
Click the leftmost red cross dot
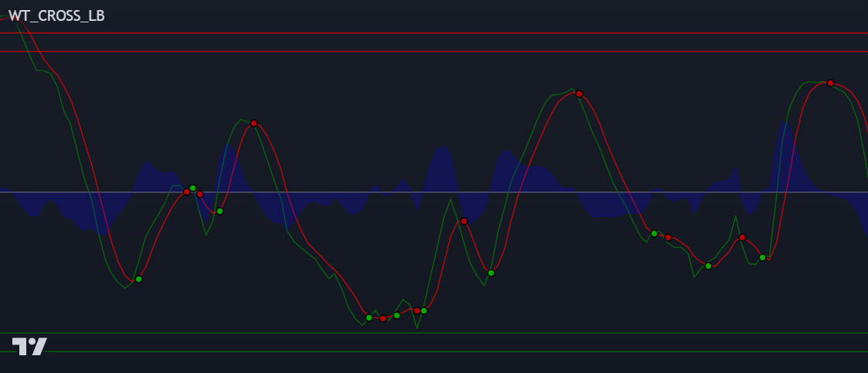click(186, 192)
